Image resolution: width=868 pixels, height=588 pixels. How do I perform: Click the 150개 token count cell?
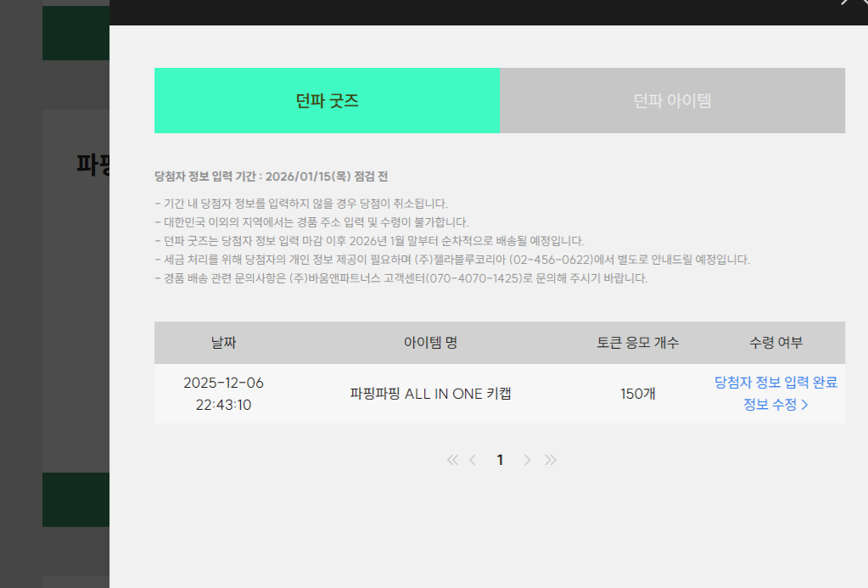point(637,394)
